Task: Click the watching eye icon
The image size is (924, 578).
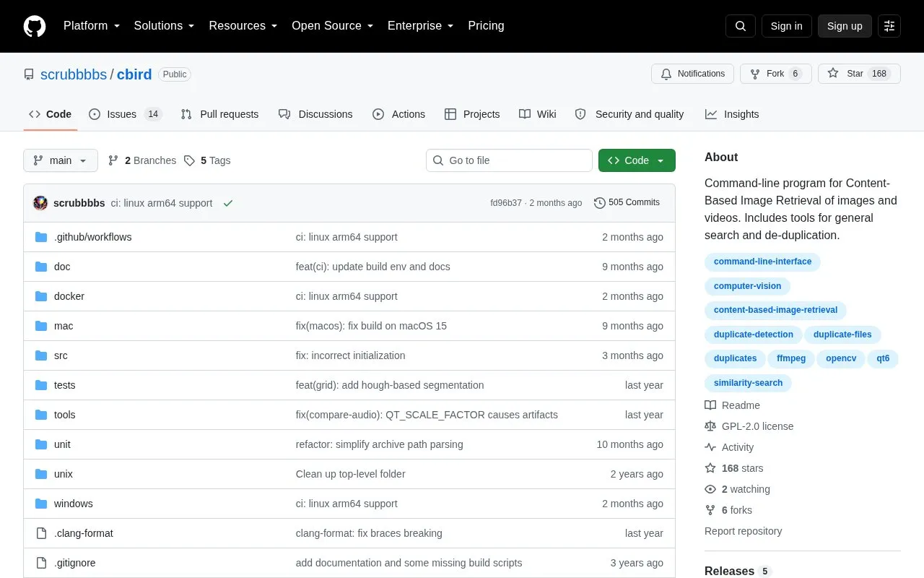Action: point(710,489)
